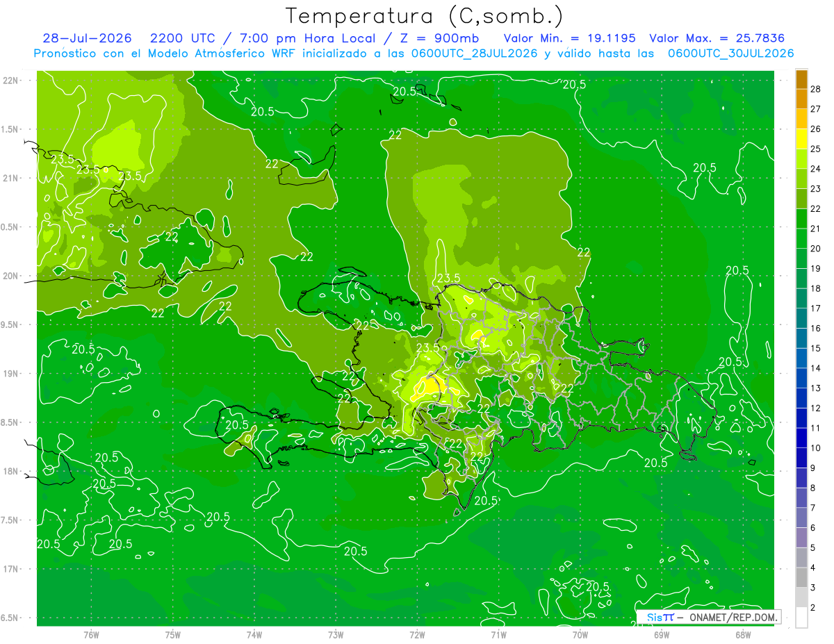This screenshot has width=834, height=644.
Task: Click the "73W" longitude axis label
Action: (x=336, y=635)
